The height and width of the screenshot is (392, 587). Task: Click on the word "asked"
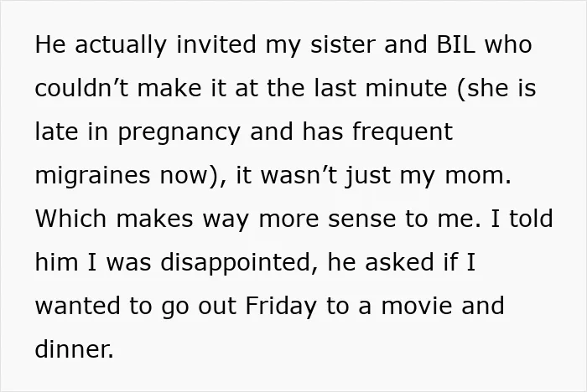(x=399, y=262)
